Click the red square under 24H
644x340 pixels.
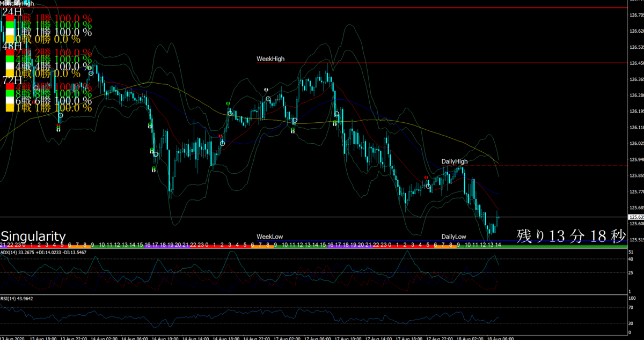click(10, 18)
